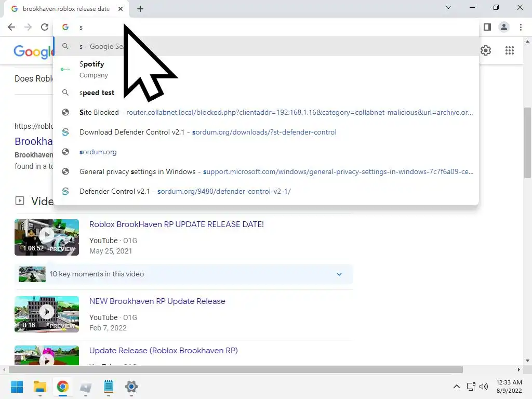Open the tab search dropdown arrow

click(448, 7)
